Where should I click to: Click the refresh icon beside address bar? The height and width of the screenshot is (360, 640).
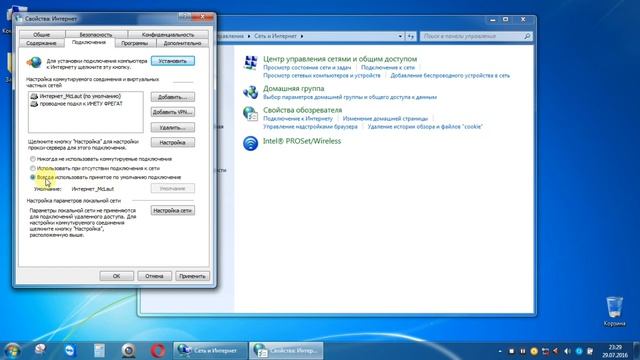point(411,36)
